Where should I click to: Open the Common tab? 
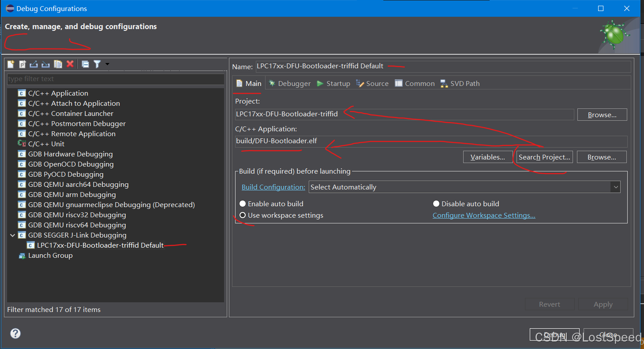[x=415, y=83]
